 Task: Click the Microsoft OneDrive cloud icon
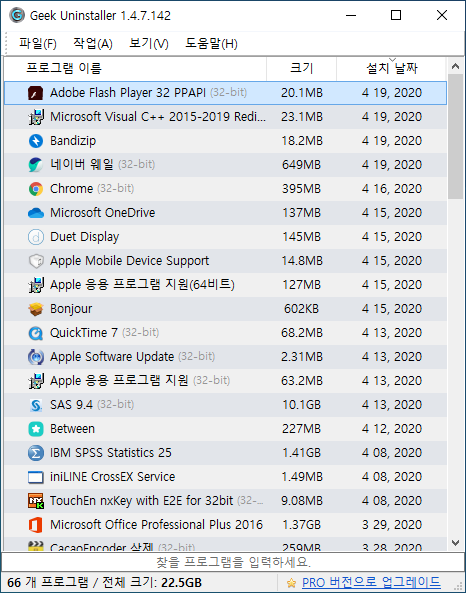coord(36,213)
